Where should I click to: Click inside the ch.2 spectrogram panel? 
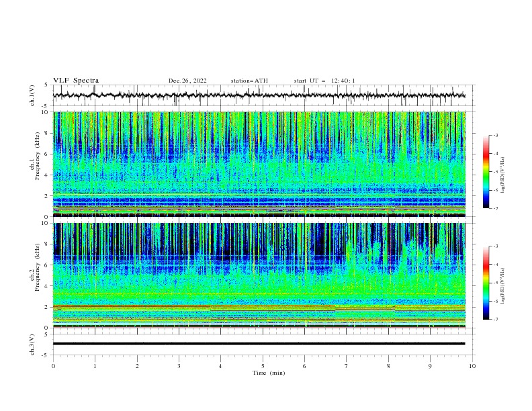[x=259, y=275]
